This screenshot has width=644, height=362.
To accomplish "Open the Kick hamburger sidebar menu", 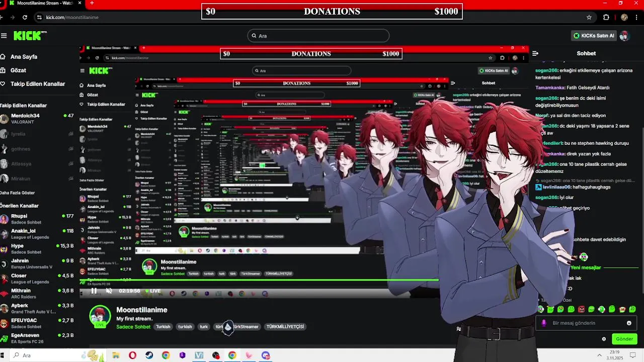I will (4, 36).
